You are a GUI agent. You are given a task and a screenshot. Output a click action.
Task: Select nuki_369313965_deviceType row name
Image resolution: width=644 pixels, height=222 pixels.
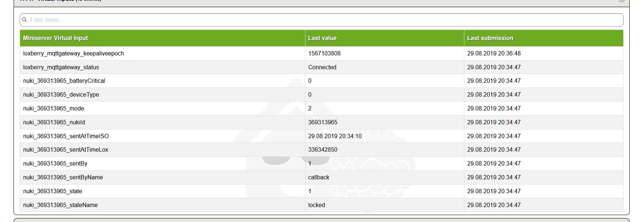point(61,94)
